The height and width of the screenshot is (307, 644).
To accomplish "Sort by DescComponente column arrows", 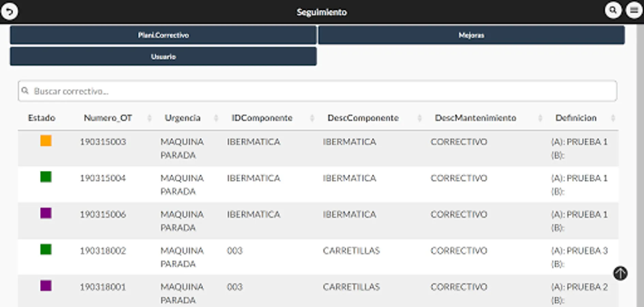I will pos(419,118).
